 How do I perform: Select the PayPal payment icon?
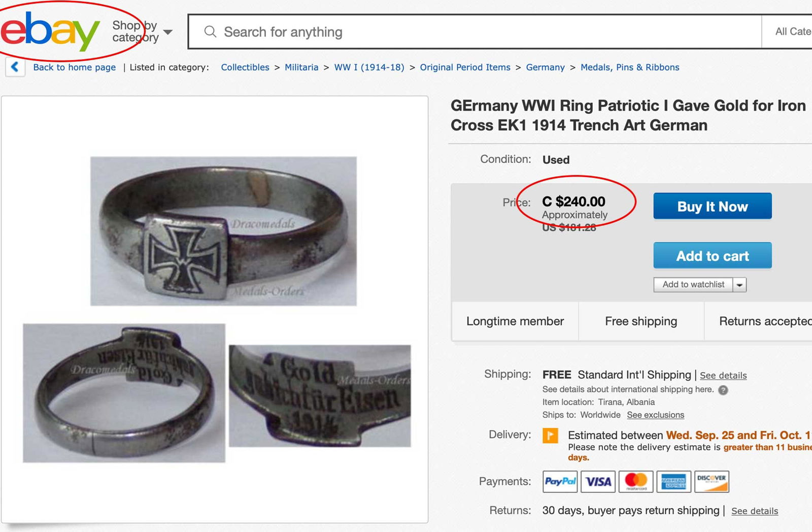(x=559, y=481)
